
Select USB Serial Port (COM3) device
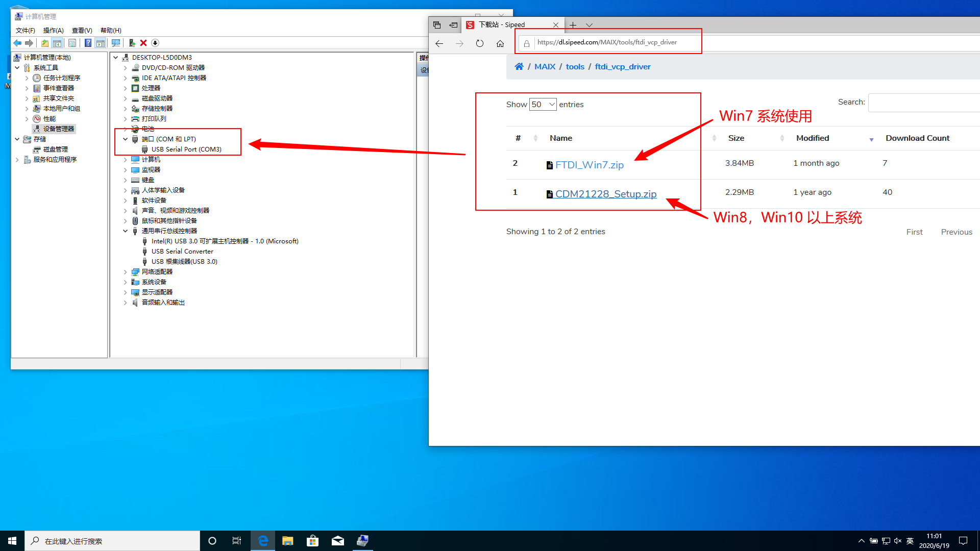(186, 149)
